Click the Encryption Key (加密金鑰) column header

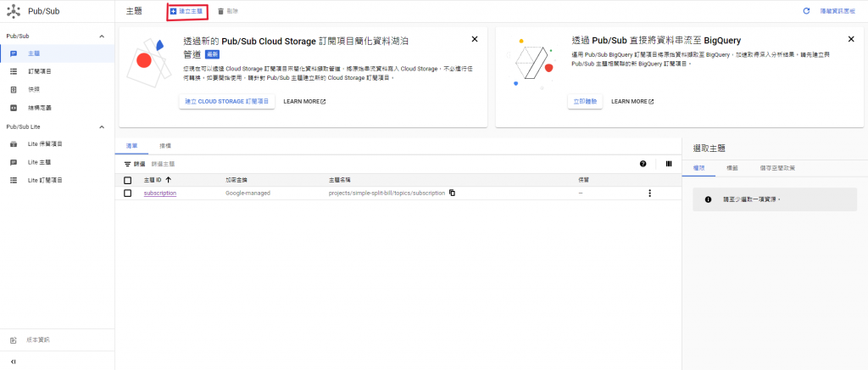[x=236, y=180]
